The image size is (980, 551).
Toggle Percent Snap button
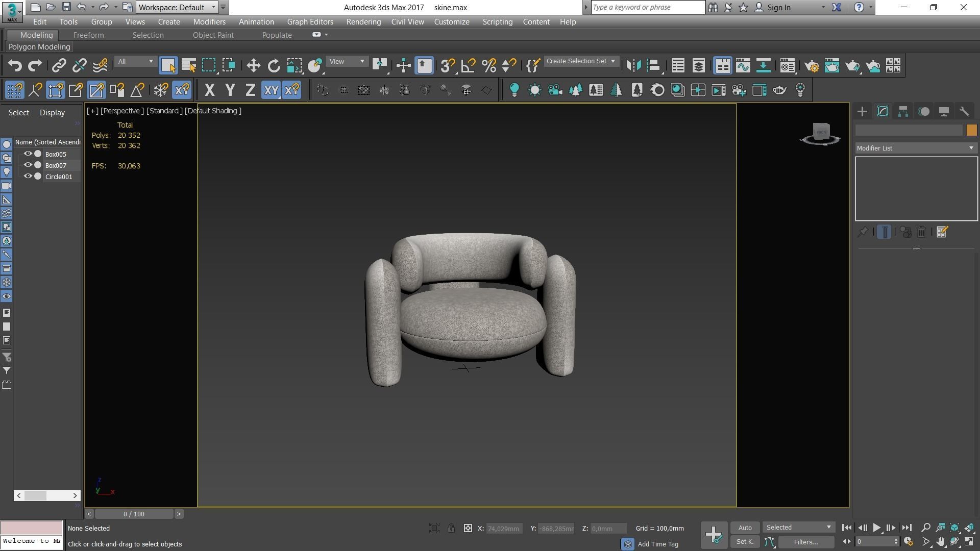pos(489,65)
